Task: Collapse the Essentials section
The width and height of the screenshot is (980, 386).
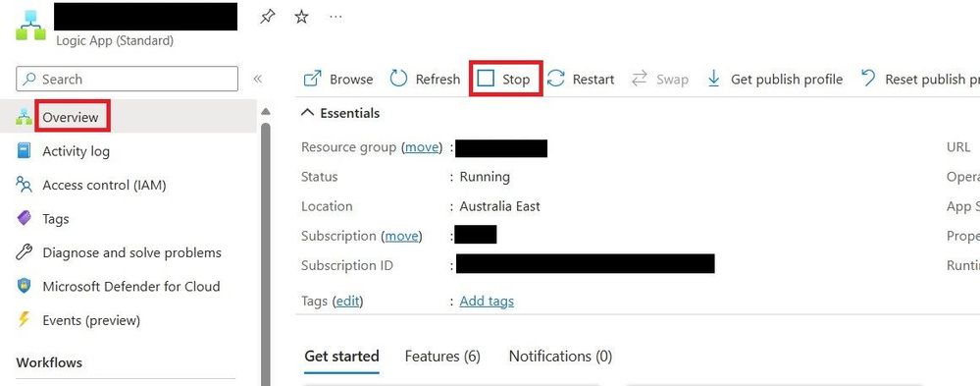Action: 340,113
